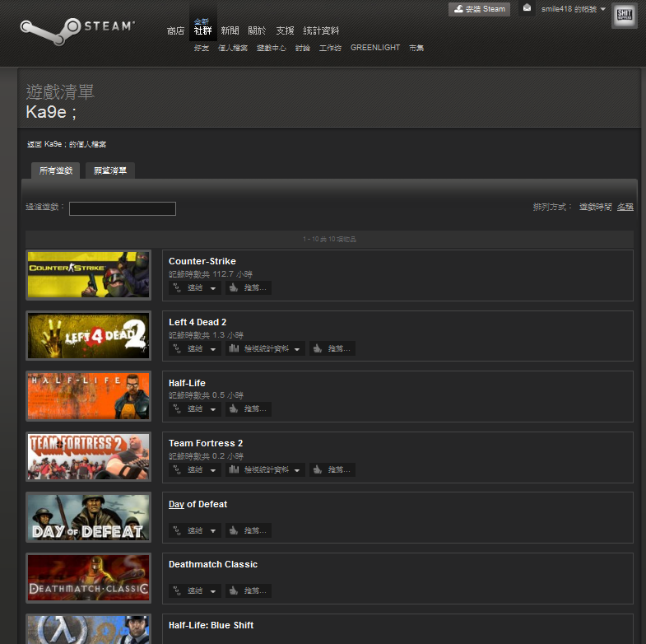This screenshot has height=644, width=646.
Task: Open the Store menu
Action: (175, 31)
